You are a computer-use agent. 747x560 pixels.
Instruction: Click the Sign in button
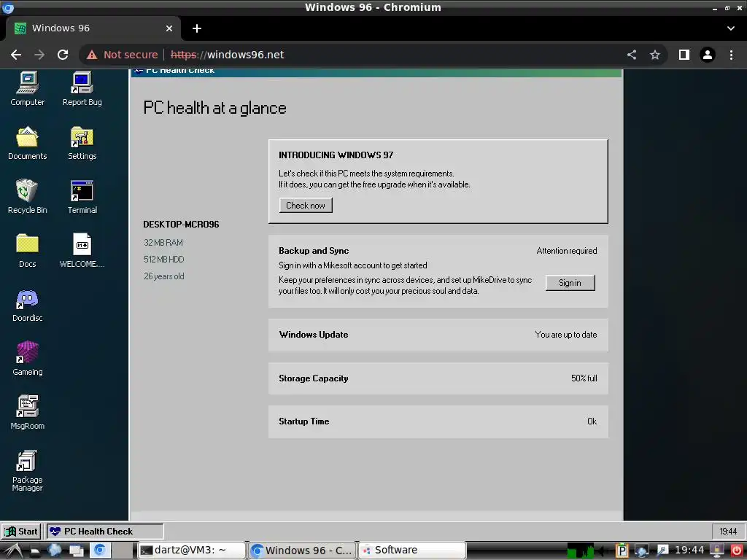click(x=570, y=283)
